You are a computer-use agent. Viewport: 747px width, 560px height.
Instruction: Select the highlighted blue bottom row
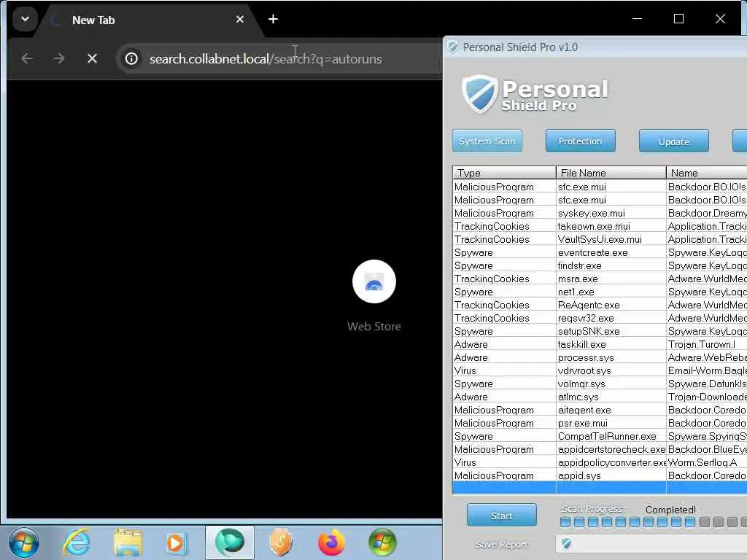600,488
